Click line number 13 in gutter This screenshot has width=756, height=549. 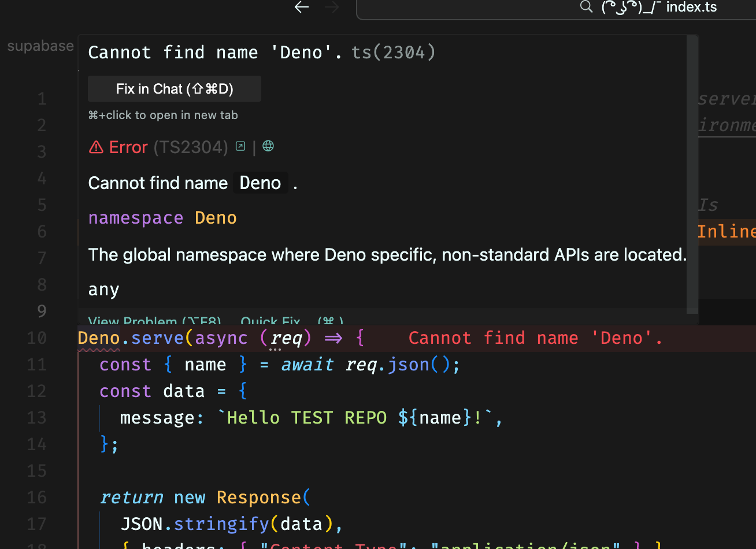coord(36,418)
